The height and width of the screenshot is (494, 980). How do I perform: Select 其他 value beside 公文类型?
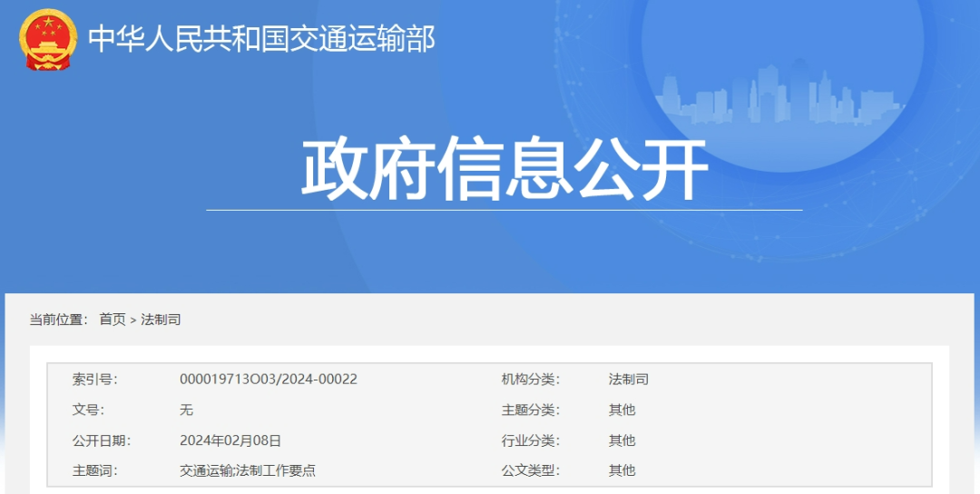622,470
